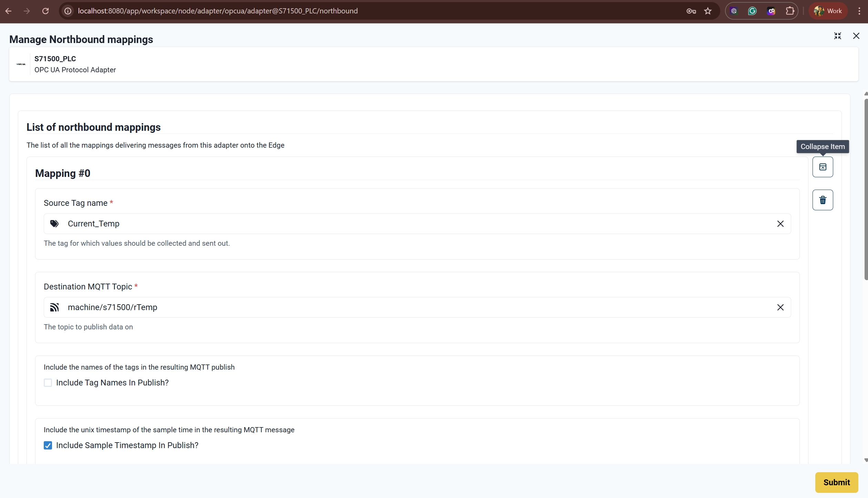View site information icon in address bar
868x498 pixels.
[68, 11]
